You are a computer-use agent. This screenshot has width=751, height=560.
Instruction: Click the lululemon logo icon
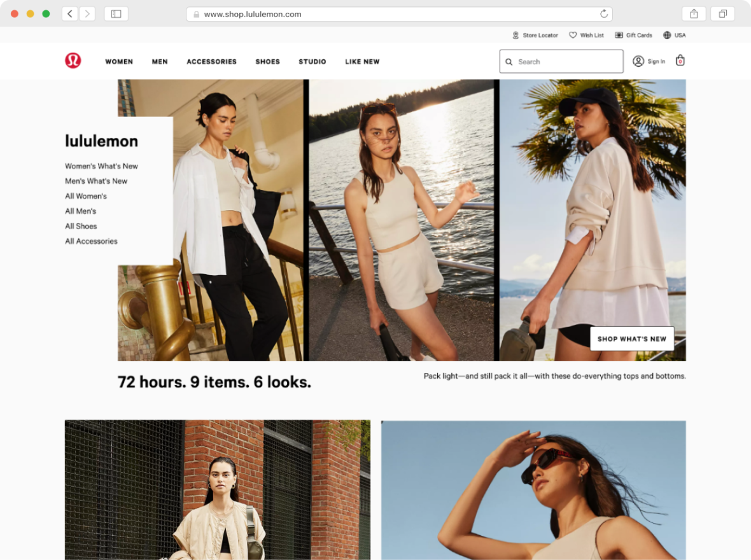(72, 60)
